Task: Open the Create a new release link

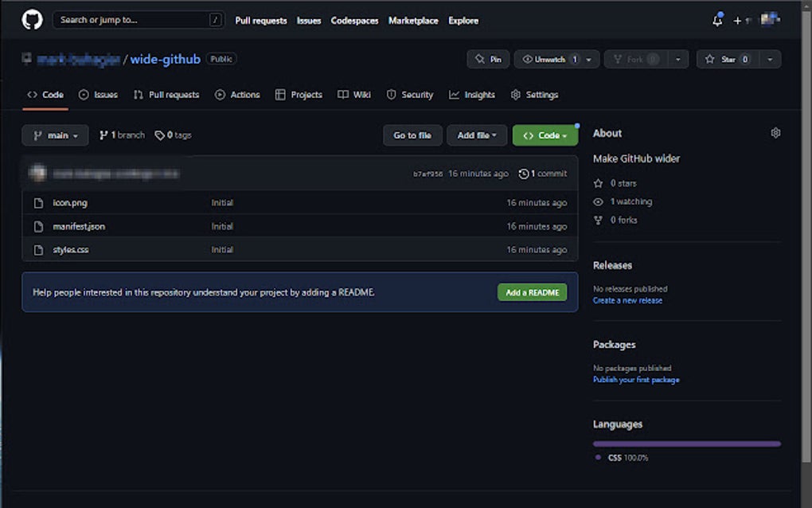Action: click(628, 300)
